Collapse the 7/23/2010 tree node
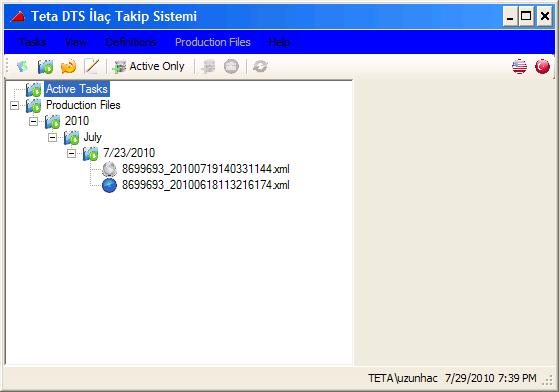 (71, 154)
